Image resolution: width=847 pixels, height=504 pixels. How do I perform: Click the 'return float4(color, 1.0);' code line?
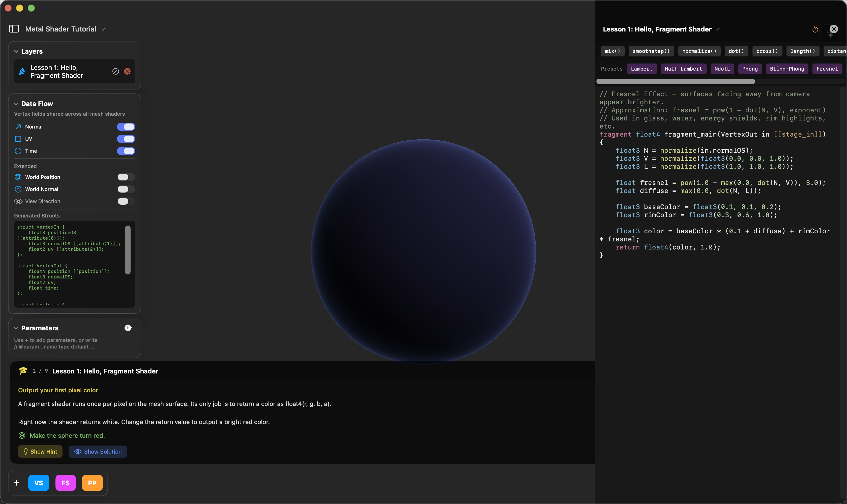click(x=668, y=247)
